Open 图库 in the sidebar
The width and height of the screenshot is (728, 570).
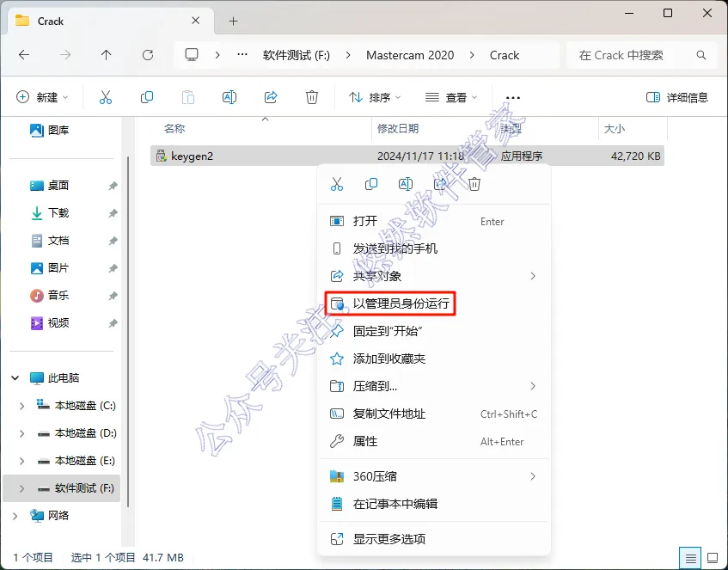(49, 130)
